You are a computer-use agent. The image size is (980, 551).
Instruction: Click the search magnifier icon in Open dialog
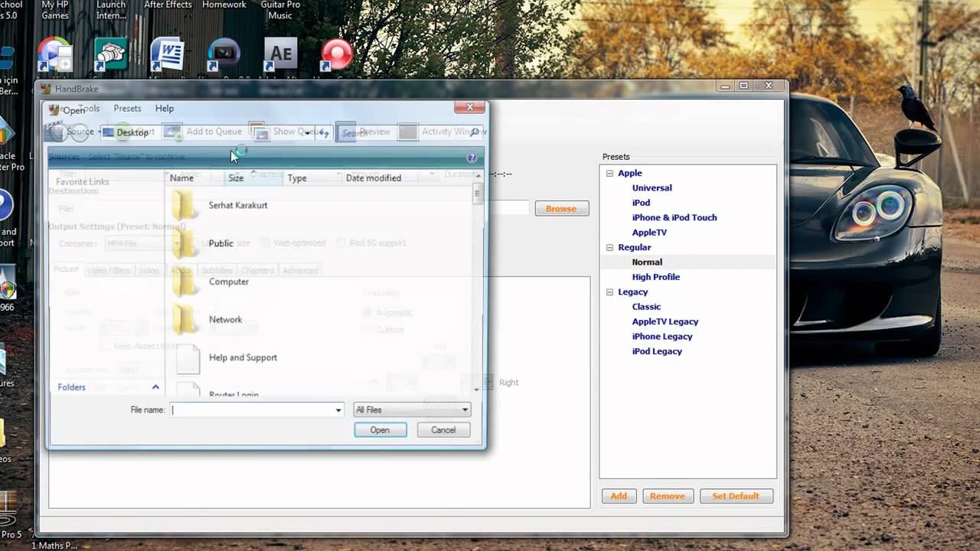point(475,132)
